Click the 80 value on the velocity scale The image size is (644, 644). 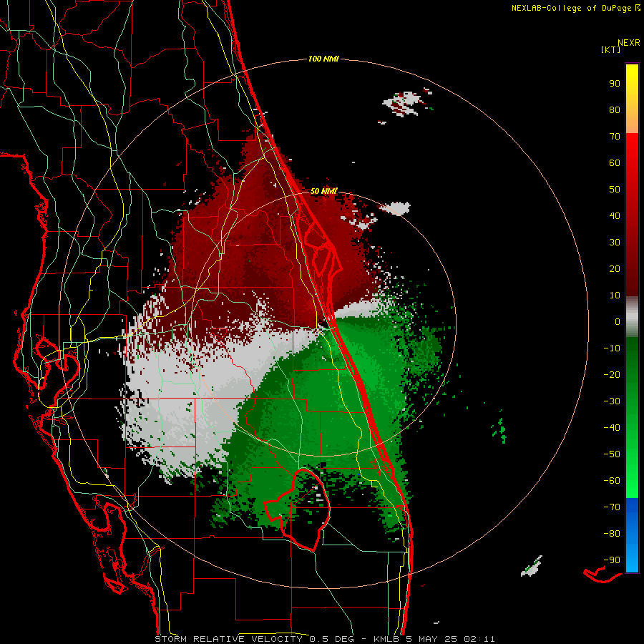pyautogui.click(x=615, y=109)
